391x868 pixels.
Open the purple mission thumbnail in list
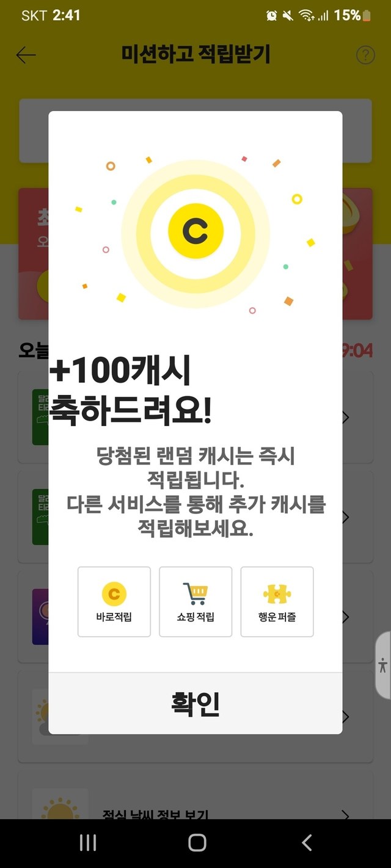[x=40, y=617]
